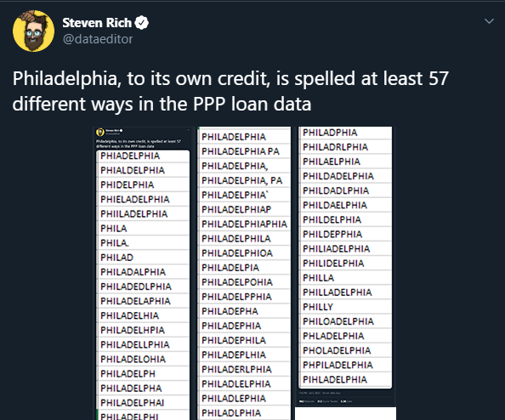This screenshot has width=505, height=420.
Task: Open the tweet options chevron menu
Action: [489, 21]
